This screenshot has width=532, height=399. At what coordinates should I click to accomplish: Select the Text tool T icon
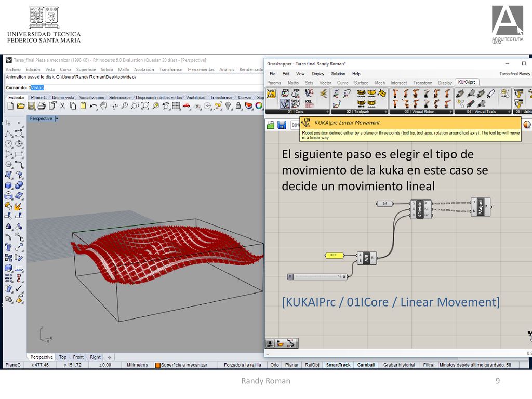(8, 247)
